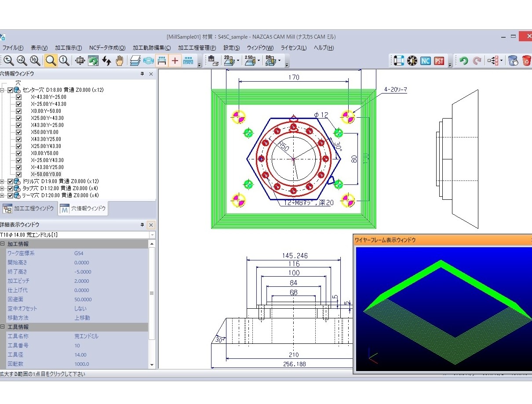Open the T10 荒エンドミル tool dropdown

coord(152,235)
